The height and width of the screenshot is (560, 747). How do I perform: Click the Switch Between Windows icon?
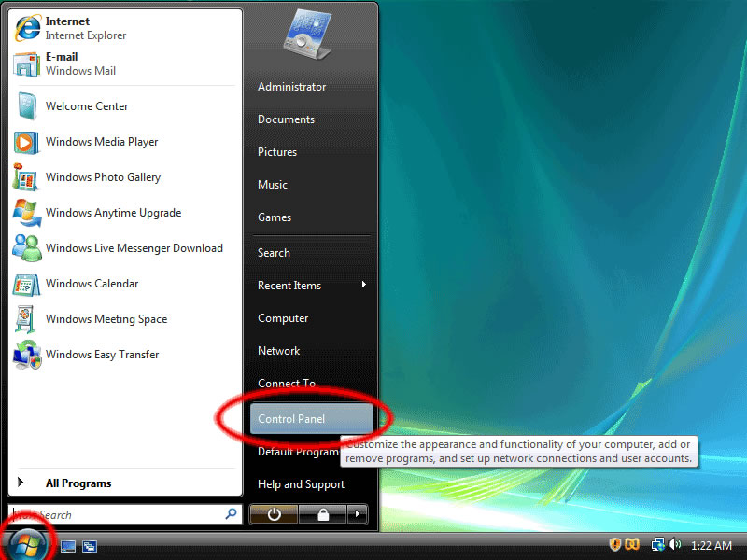click(90, 546)
